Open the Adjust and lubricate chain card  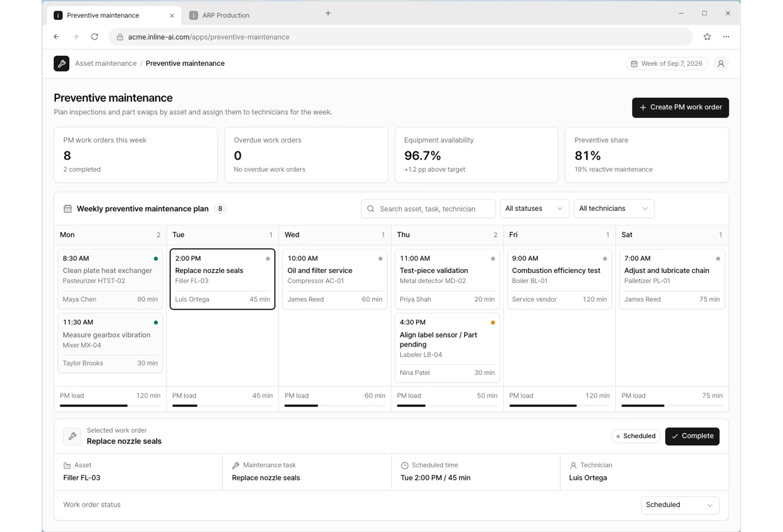672,279
